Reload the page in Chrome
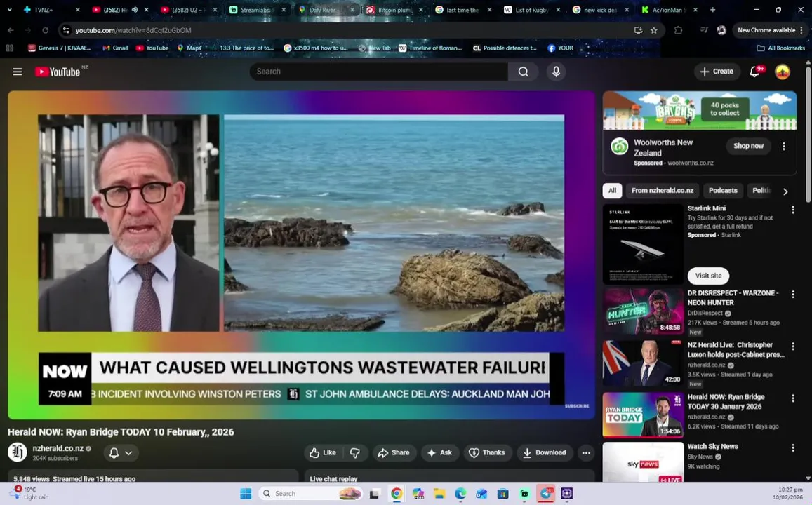 click(46, 30)
